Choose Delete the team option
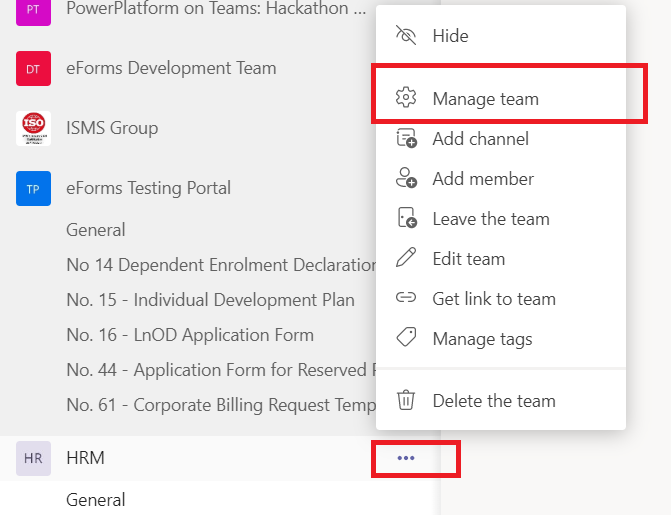Viewport: 671px width, 515px height. coord(501,401)
